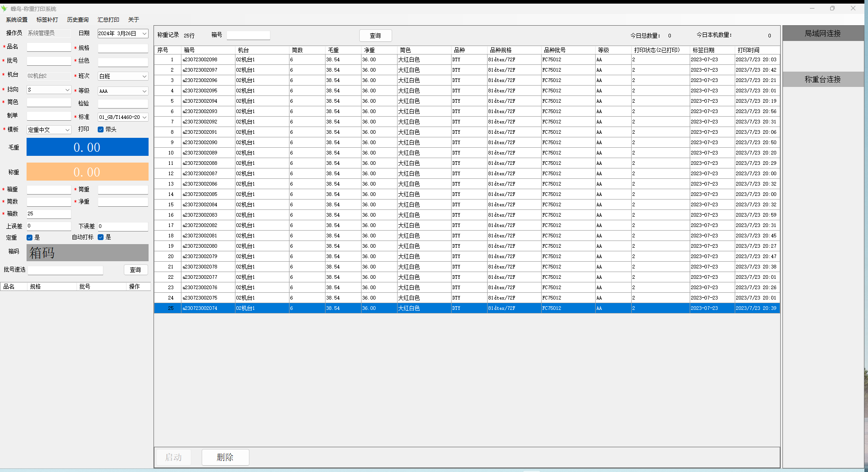
Task: Click the blue 毛重 0.00 display
Action: pyautogui.click(x=87, y=147)
